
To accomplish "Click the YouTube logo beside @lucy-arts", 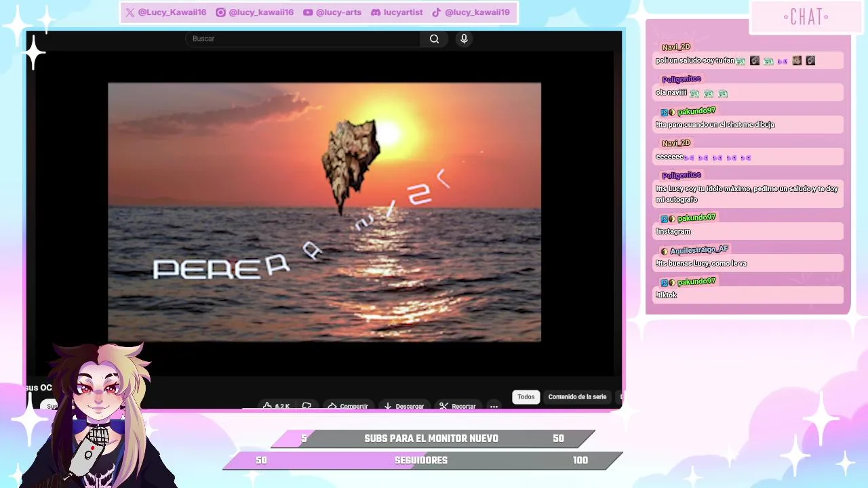I will 308,12.
